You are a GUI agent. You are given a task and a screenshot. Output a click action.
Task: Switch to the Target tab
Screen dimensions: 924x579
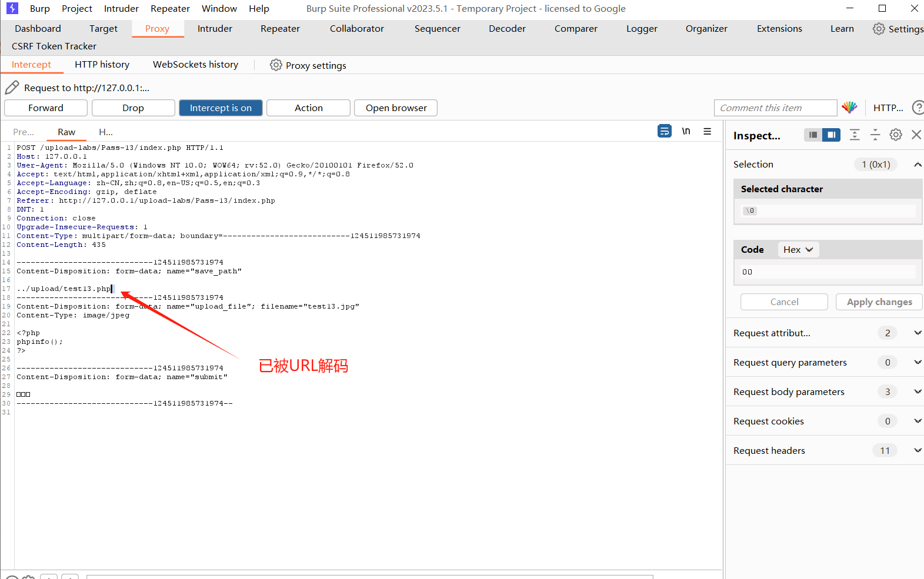point(104,29)
